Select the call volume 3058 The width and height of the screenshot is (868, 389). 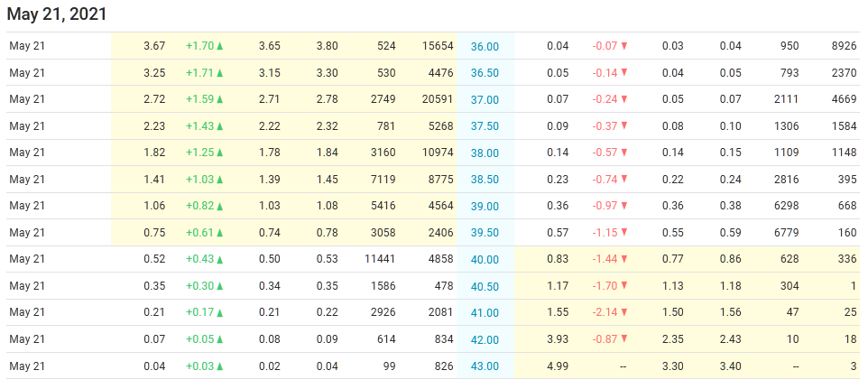383,232
